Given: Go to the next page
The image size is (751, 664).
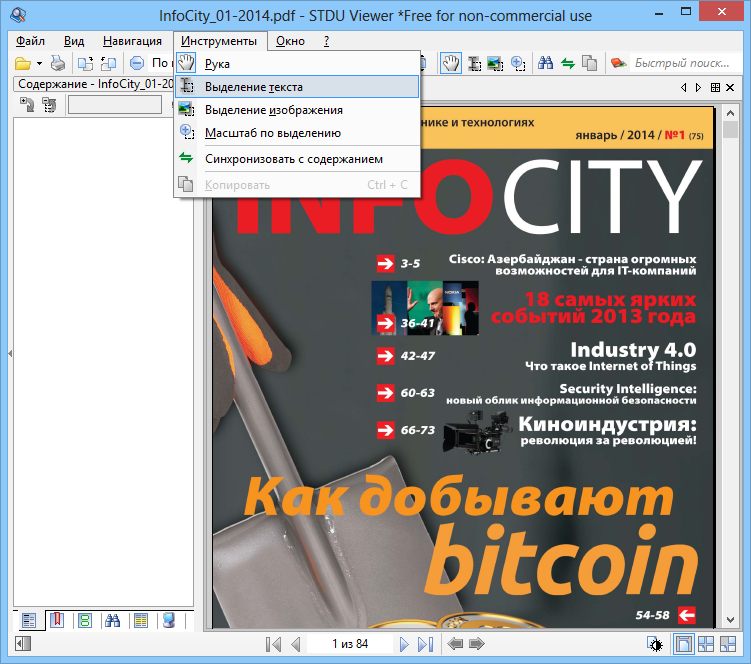Looking at the screenshot, I should click(404, 644).
